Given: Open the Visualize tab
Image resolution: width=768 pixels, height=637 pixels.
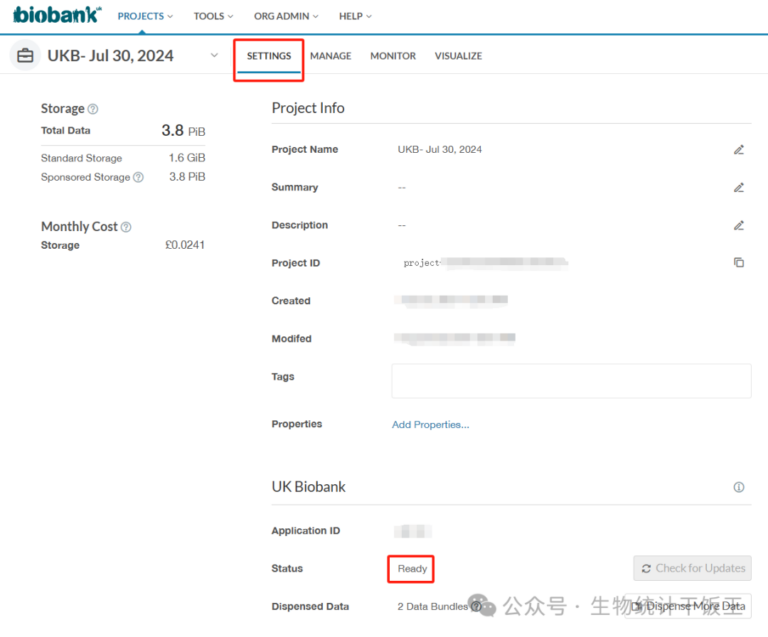Looking at the screenshot, I should pyautogui.click(x=458, y=56).
